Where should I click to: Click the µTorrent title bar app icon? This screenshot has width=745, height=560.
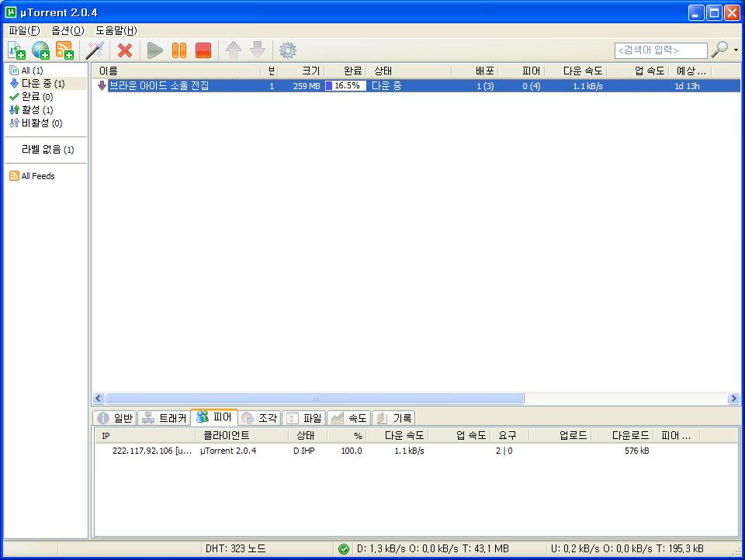click(10, 12)
